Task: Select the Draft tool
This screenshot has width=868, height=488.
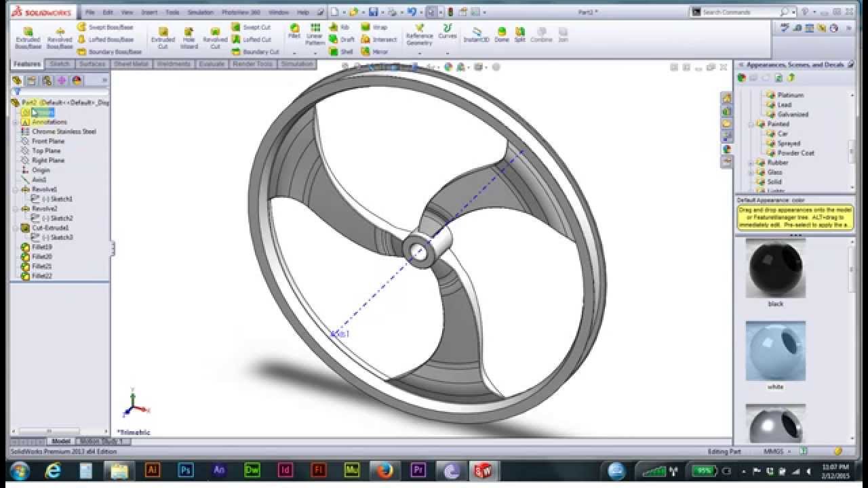Action: [x=342, y=39]
